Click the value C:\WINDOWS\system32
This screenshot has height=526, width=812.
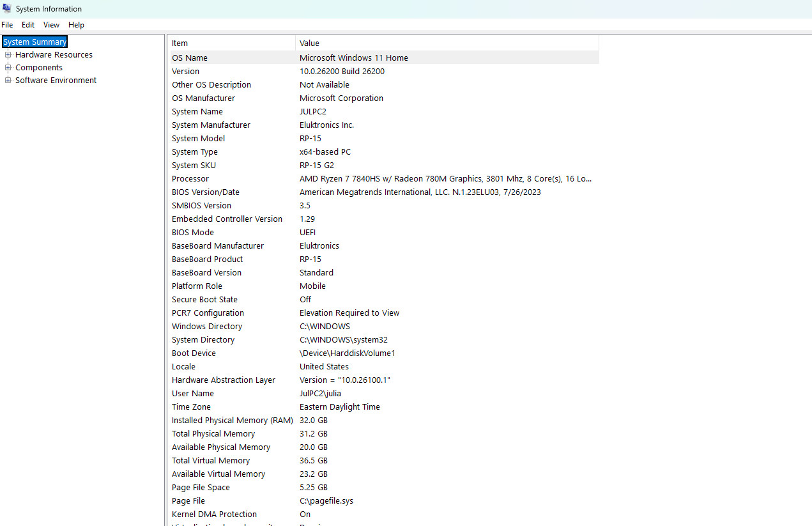click(344, 340)
